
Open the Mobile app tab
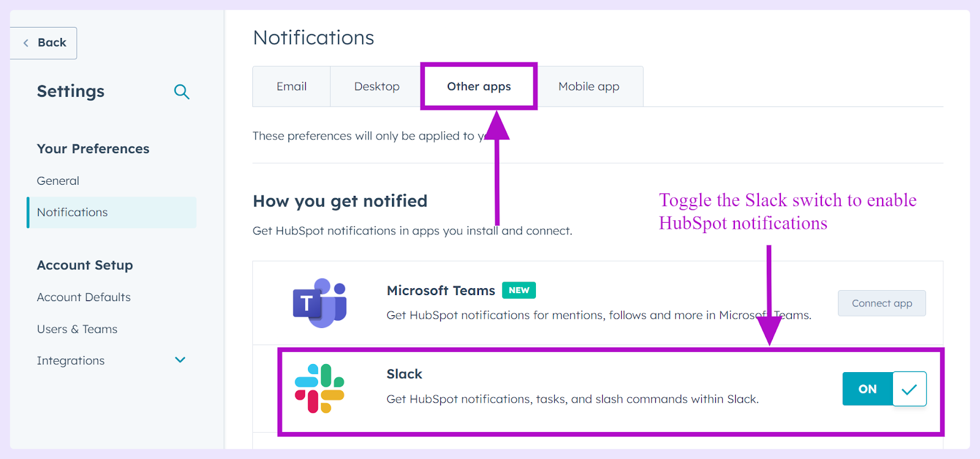coord(589,86)
